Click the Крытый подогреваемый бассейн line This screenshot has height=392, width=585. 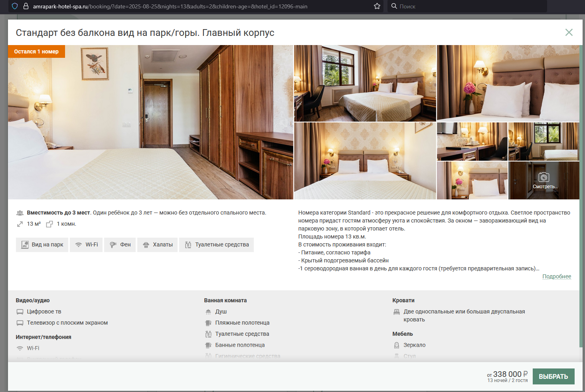(x=344, y=260)
